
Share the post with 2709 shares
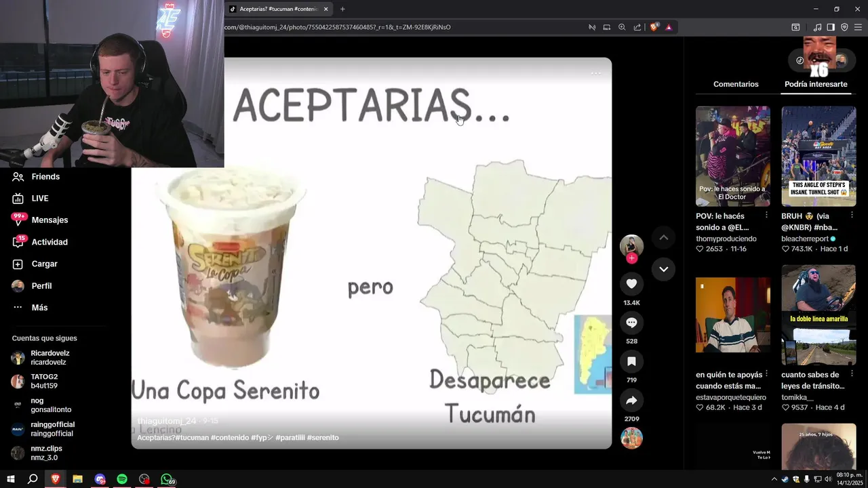pyautogui.click(x=631, y=401)
